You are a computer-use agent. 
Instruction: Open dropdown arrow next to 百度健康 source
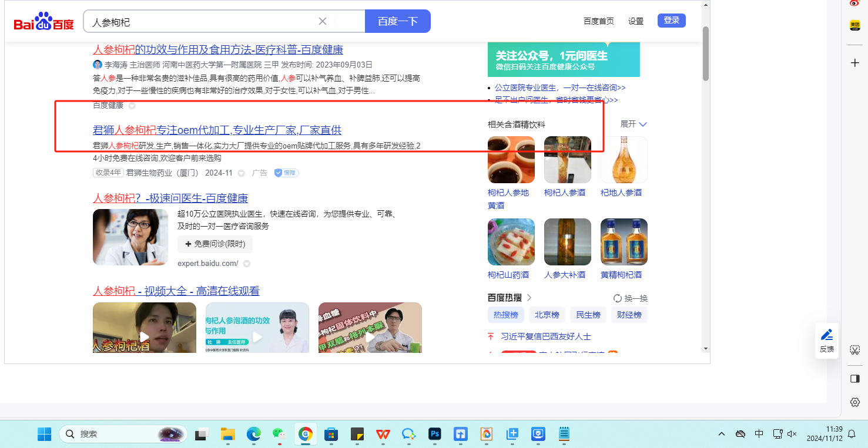132,106
